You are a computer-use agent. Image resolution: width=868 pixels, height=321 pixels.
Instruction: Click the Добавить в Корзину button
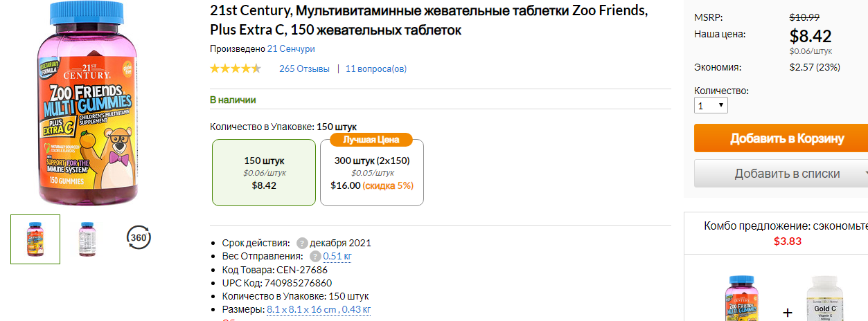click(781, 138)
